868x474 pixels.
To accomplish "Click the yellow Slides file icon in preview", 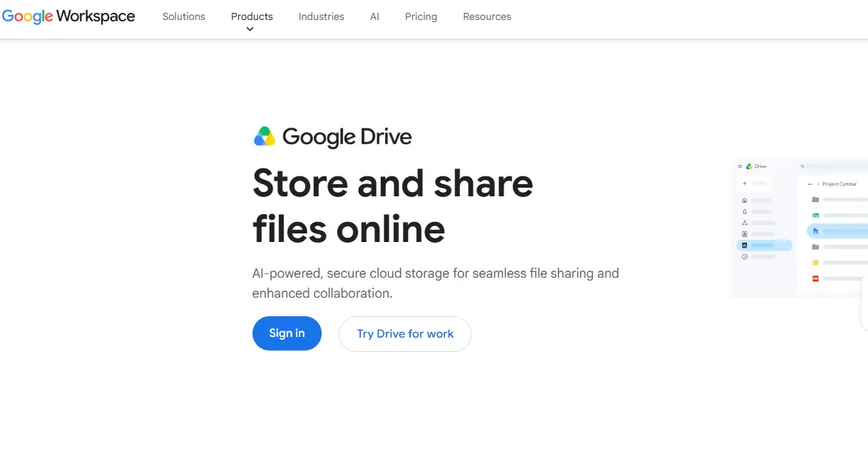I will point(815,263).
